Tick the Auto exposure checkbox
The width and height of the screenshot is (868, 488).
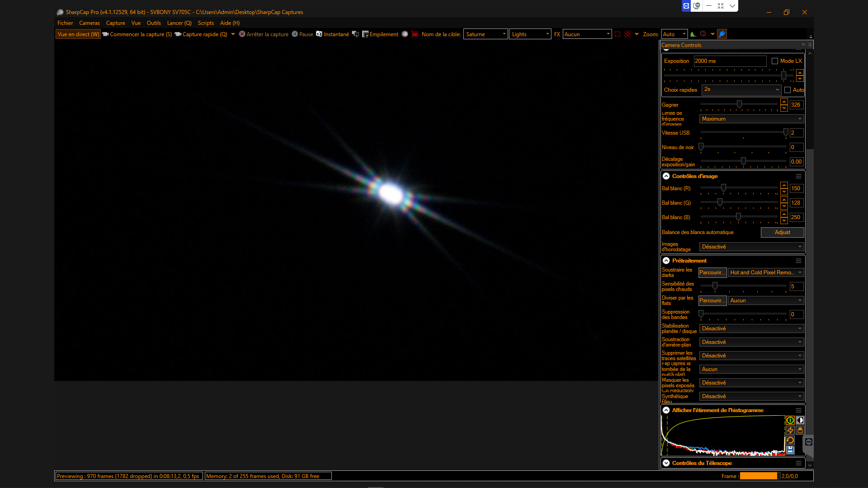[788, 90]
